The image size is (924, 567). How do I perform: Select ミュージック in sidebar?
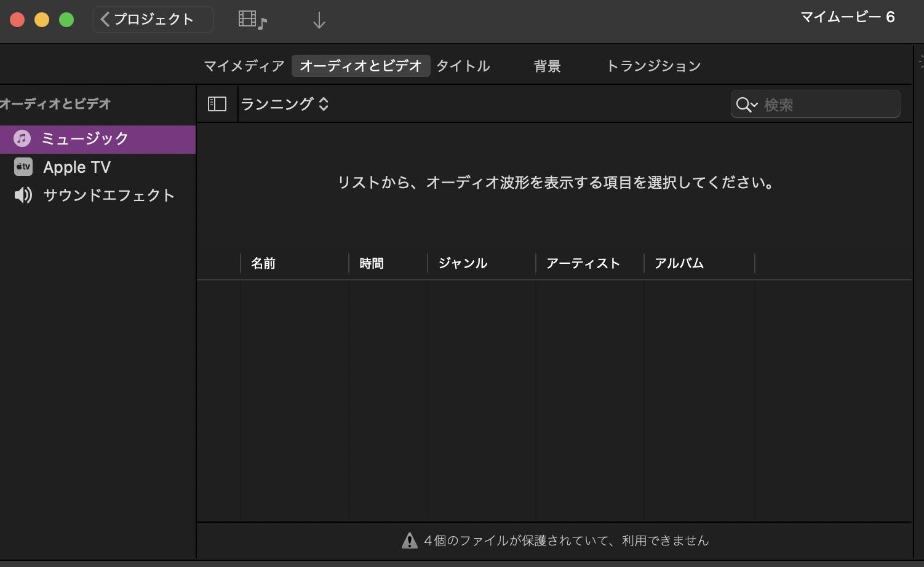[98, 139]
